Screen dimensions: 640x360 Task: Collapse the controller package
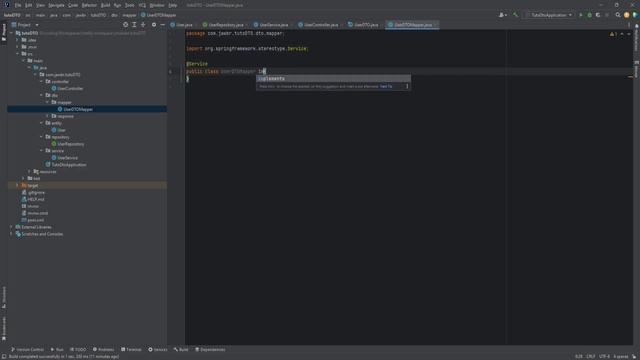coord(41,82)
